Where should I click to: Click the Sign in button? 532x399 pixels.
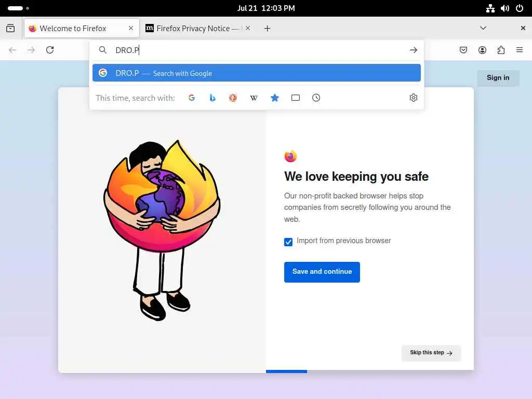coord(498,78)
